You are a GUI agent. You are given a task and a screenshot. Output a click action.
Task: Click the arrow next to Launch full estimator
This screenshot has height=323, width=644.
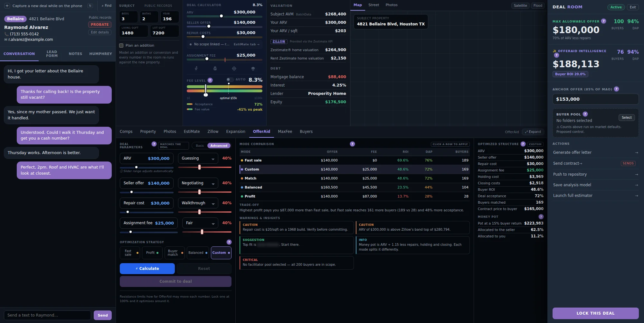(636, 196)
